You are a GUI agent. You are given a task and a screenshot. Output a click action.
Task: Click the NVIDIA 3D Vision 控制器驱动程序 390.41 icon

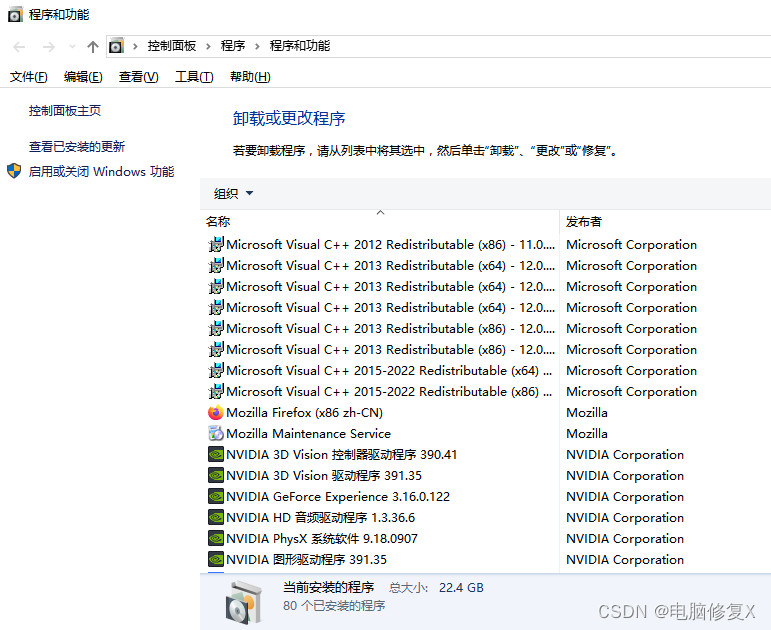tap(215, 454)
